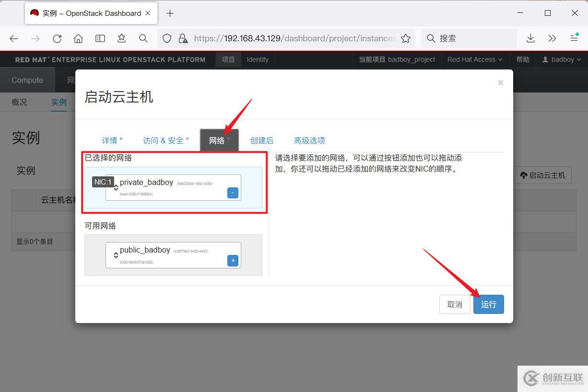Open a new browser tab with plus
The image size is (588, 392).
170,13
